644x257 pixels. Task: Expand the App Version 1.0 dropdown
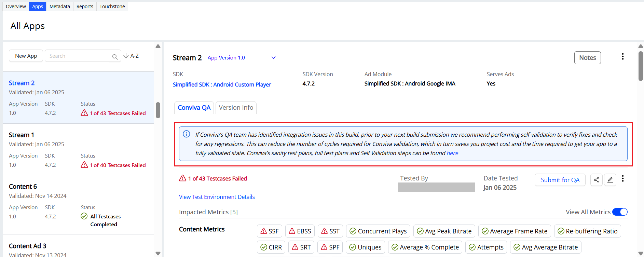pyautogui.click(x=273, y=58)
